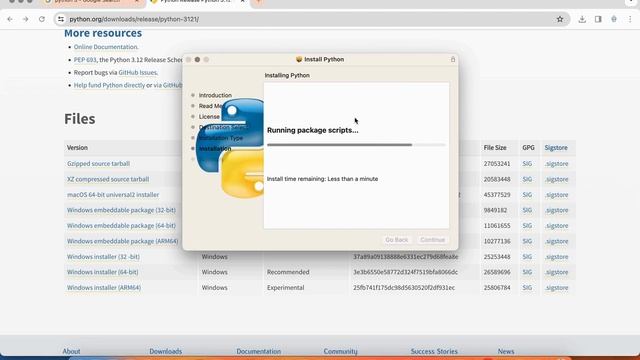Click the installer progress bar
The width and height of the screenshot is (640, 360).
pyautogui.click(x=356, y=144)
